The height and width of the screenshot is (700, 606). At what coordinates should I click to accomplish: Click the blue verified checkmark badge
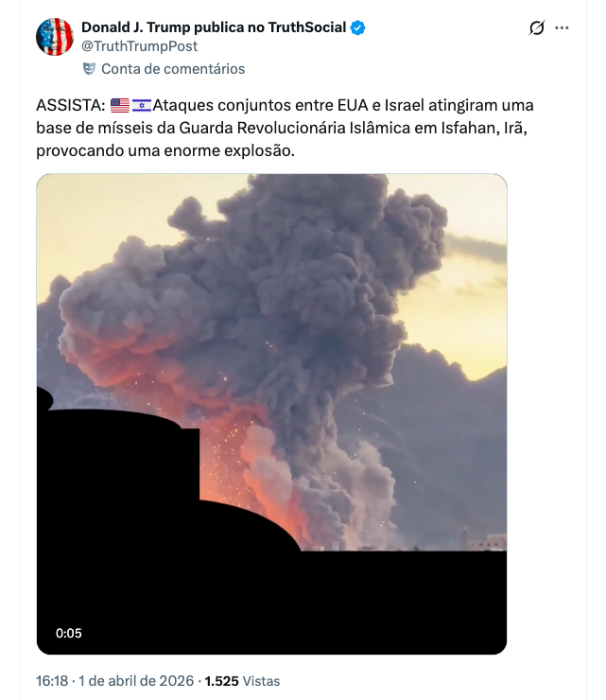357,27
